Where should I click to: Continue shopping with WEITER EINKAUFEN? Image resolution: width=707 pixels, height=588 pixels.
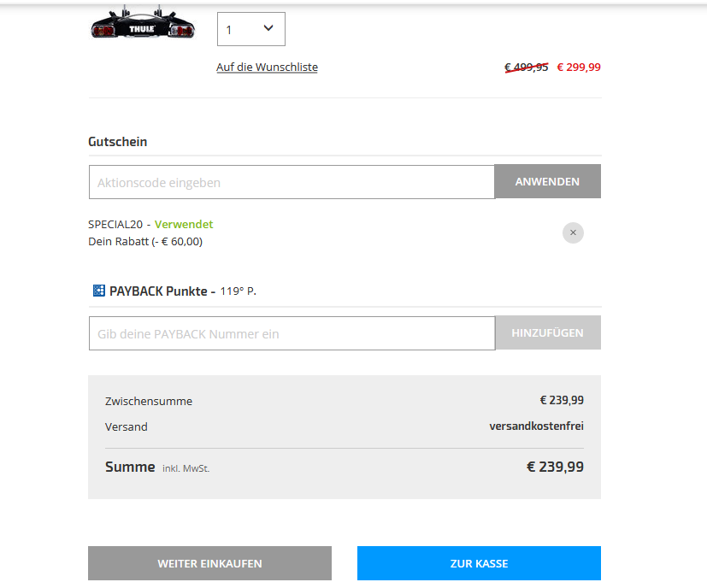pos(209,563)
